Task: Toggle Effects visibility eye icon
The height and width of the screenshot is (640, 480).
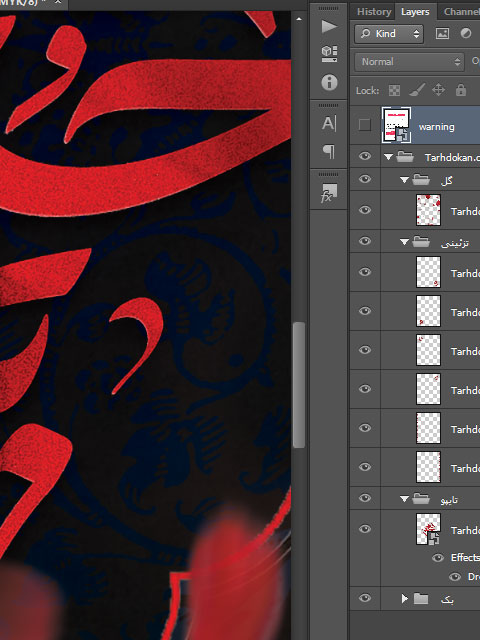Action: pyautogui.click(x=438, y=558)
